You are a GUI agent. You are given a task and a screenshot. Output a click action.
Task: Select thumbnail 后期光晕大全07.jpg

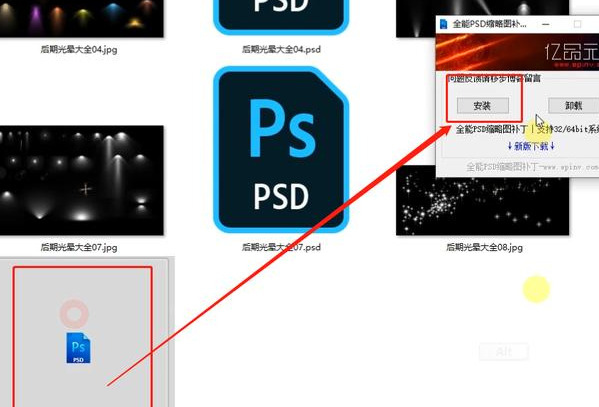[81, 180]
